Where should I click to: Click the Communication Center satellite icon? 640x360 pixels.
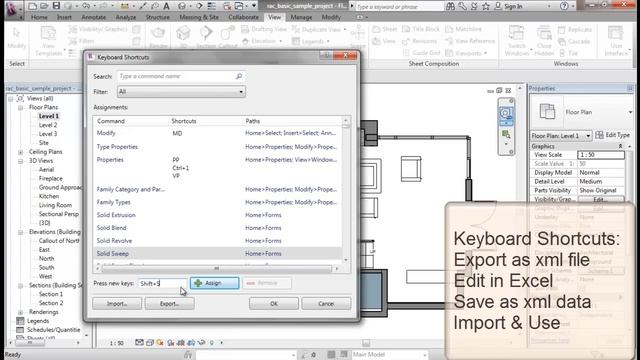474,6
